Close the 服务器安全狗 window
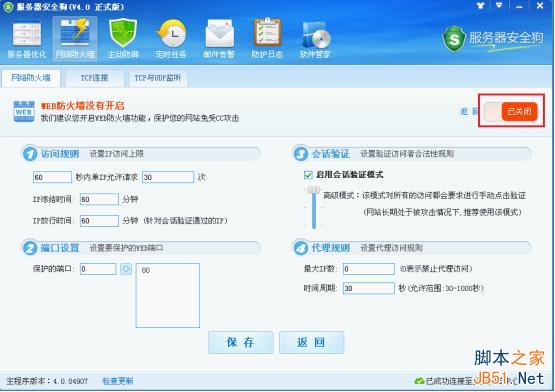 point(540,6)
